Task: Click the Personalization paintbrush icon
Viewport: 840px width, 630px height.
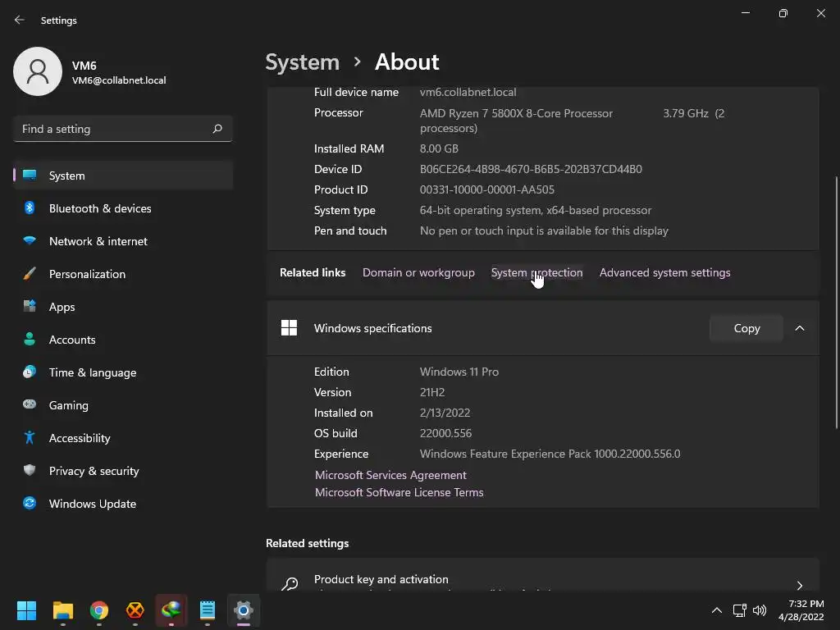Action: click(30, 274)
